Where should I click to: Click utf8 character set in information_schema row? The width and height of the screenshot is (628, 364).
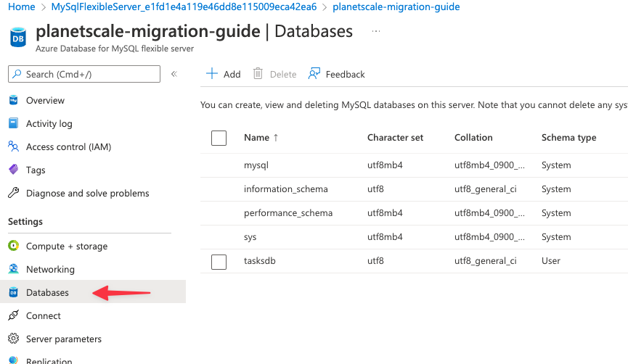click(x=375, y=189)
